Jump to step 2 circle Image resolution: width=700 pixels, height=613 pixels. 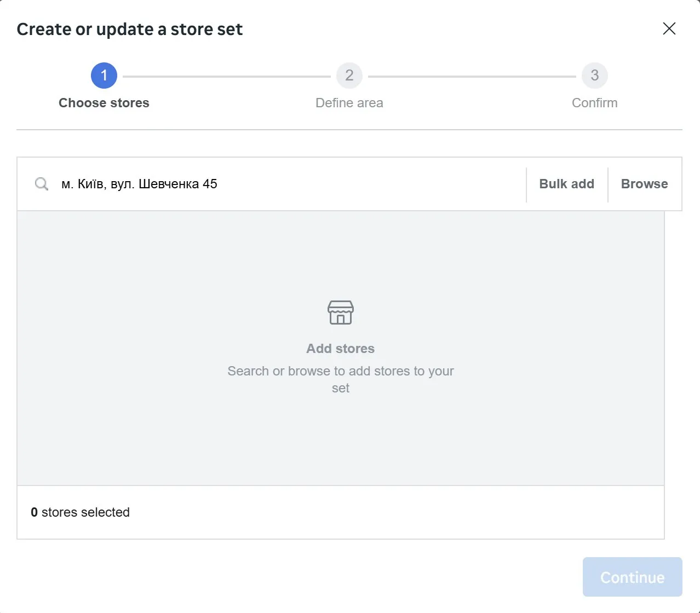coord(349,76)
